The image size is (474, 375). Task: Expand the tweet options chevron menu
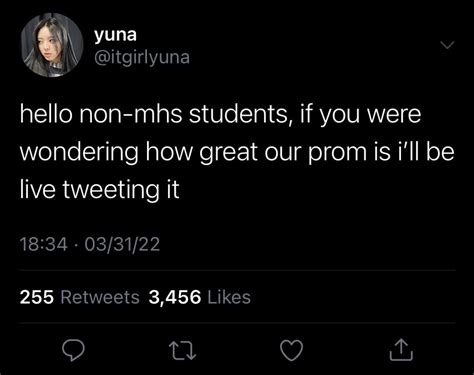click(447, 45)
